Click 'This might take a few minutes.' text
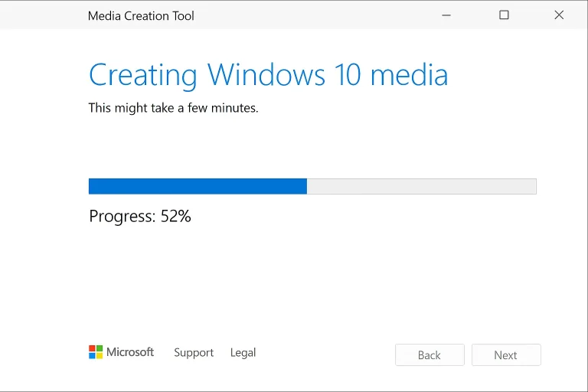 pyautogui.click(x=173, y=108)
